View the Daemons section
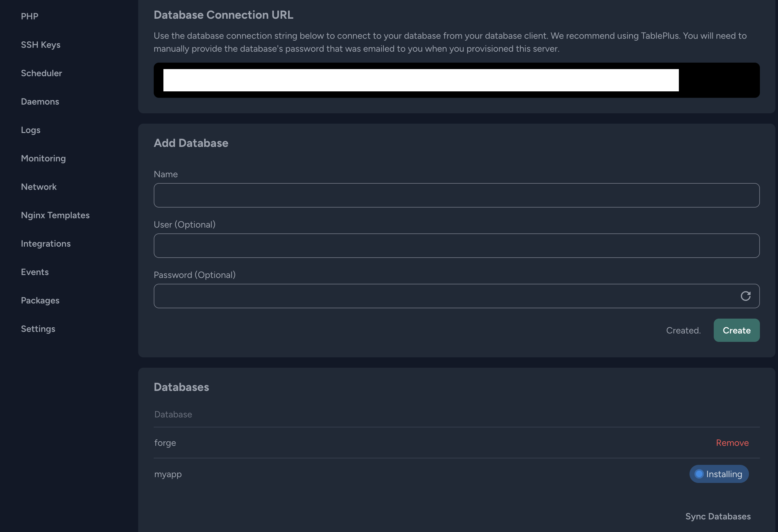778x532 pixels. (x=40, y=101)
